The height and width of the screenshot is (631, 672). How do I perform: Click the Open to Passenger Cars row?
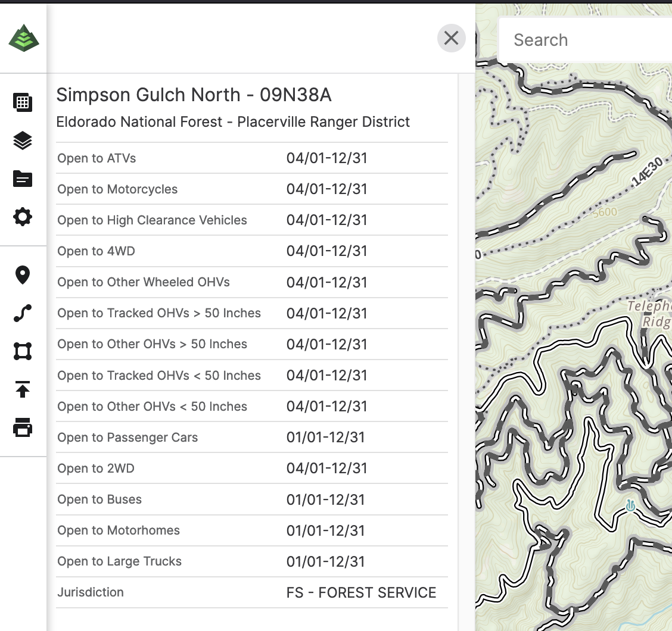tap(251, 438)
